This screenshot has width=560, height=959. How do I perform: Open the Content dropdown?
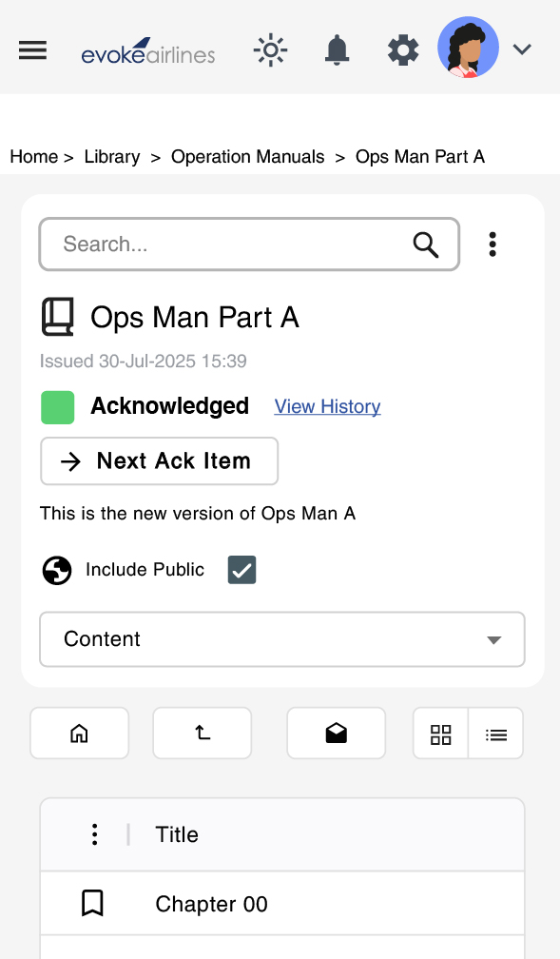(x=282, y=639)
